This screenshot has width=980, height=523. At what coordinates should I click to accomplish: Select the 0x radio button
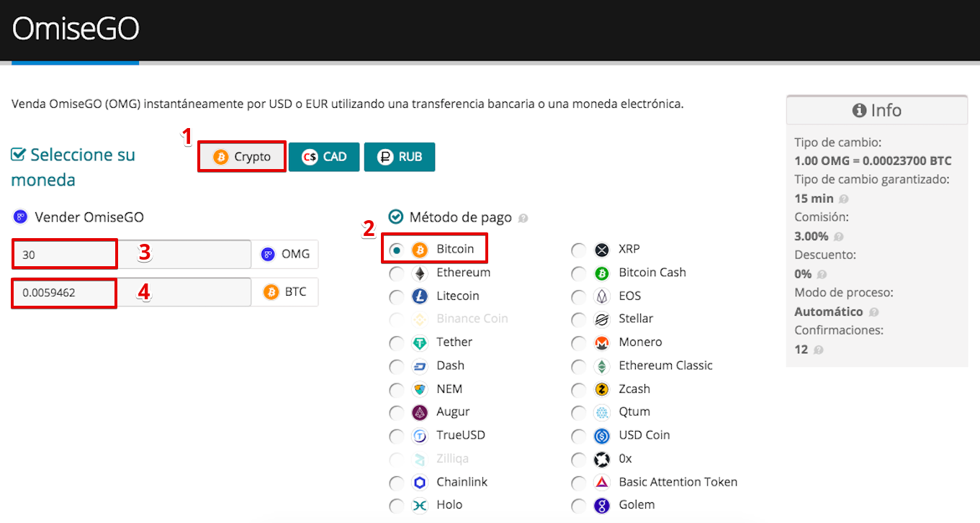(x=578, y=460)
